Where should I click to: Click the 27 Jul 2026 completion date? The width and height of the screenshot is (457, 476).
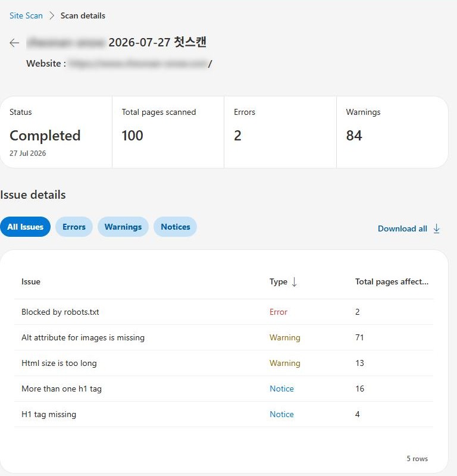click(27, 154)
